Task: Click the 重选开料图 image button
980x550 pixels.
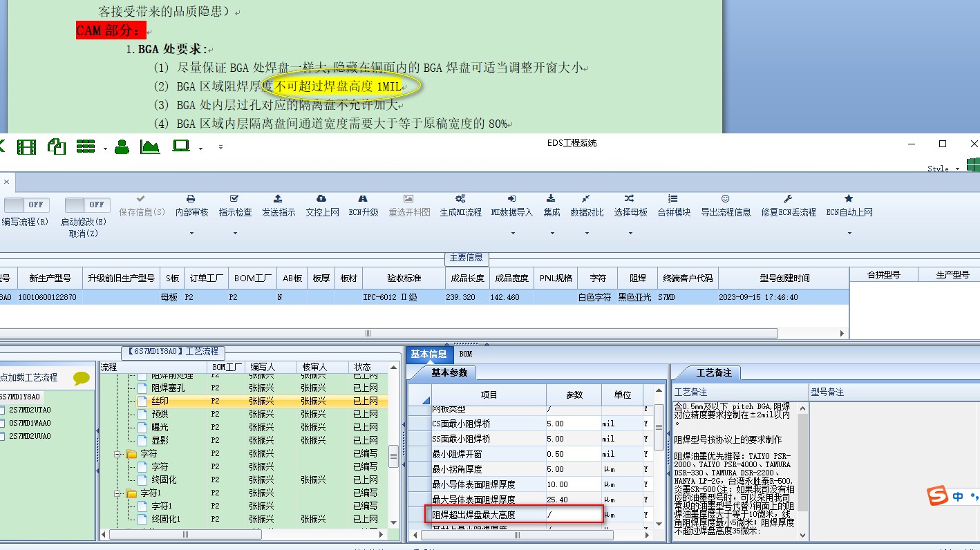Action: [409, 206]
